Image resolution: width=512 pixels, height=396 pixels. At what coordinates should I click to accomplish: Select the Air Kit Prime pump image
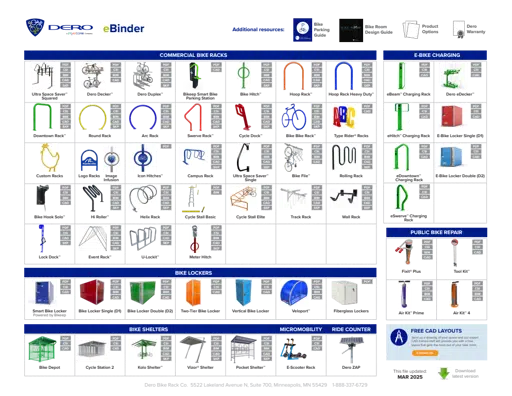point(403,294)
